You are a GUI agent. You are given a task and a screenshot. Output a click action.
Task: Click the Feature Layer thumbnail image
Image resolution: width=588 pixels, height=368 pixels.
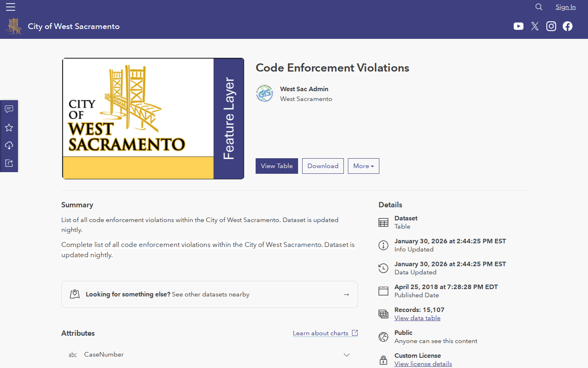pos(153,119)
